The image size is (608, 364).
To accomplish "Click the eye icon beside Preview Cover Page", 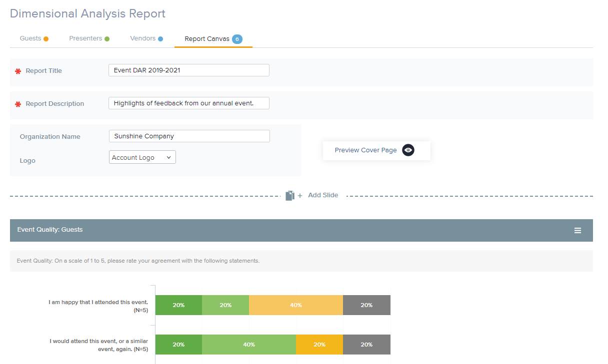I will [408, 150].
